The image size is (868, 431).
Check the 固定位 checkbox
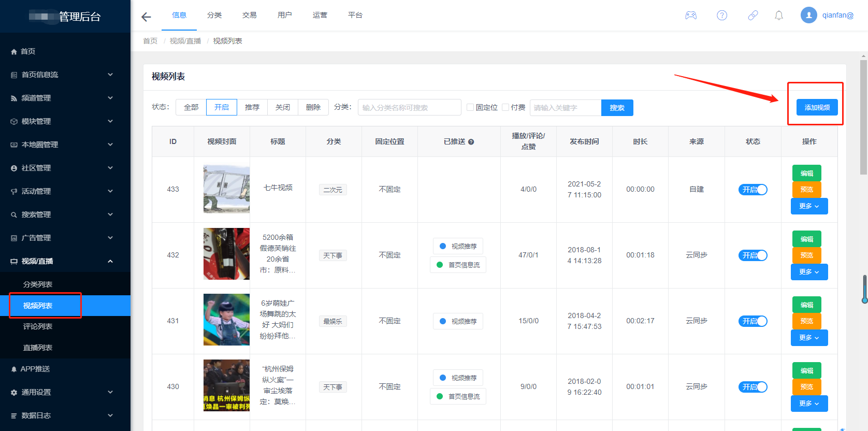(x=470, y=107)
